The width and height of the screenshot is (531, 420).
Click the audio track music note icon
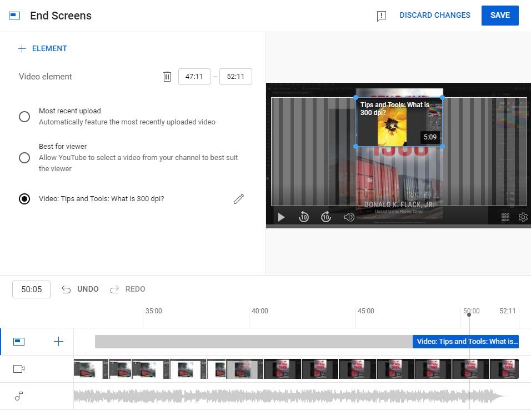pos(19,396)
